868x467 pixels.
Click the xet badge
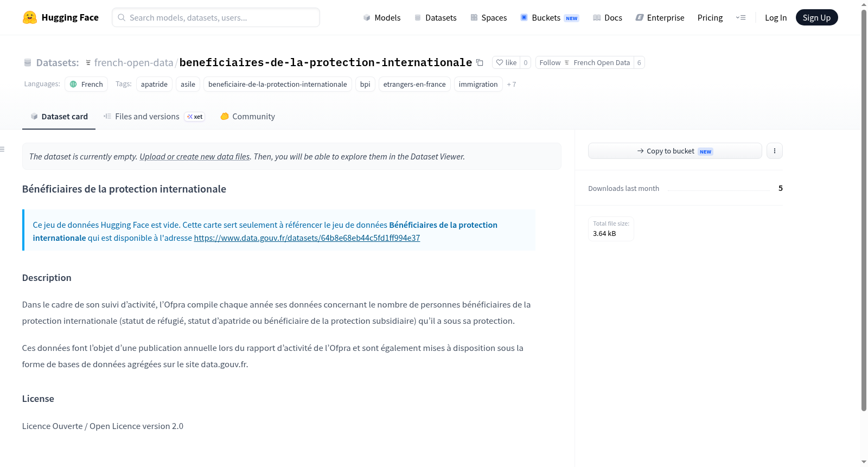(195, 117)
